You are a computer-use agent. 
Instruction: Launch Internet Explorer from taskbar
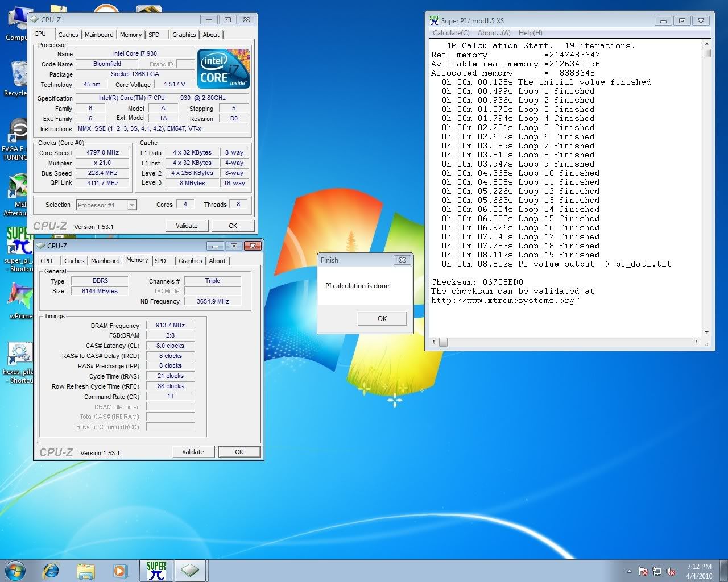51,570
